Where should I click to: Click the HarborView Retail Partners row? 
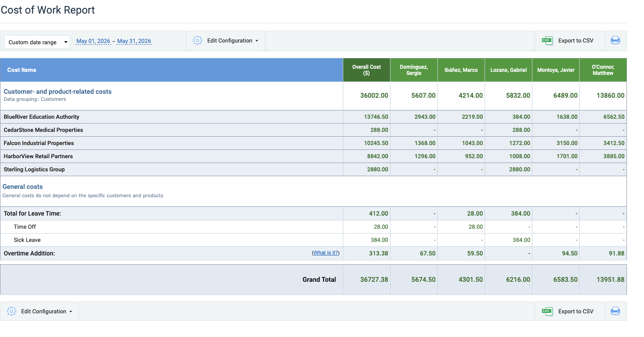pos(313,156)
